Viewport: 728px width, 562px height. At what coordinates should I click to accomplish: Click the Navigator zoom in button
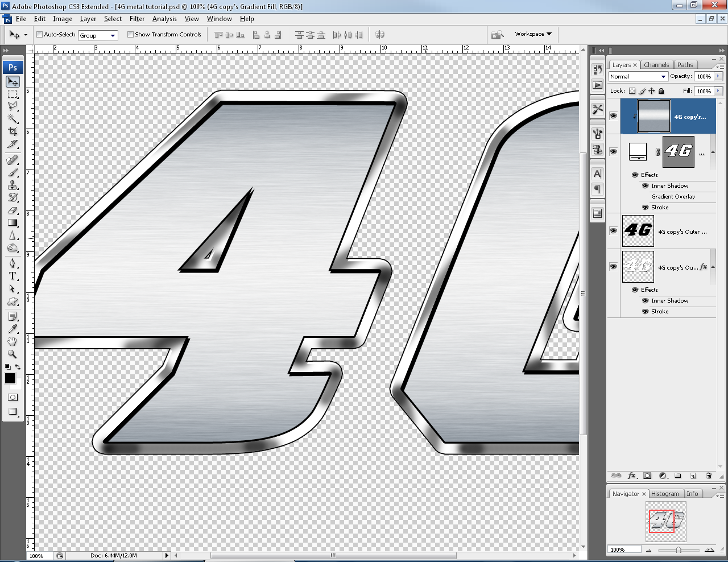pos(709,550)
